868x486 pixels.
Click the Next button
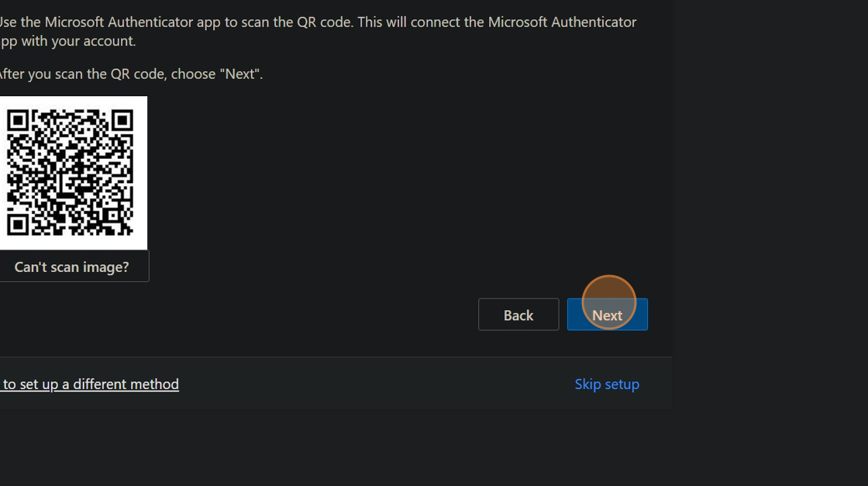click(x=607, y=315)
